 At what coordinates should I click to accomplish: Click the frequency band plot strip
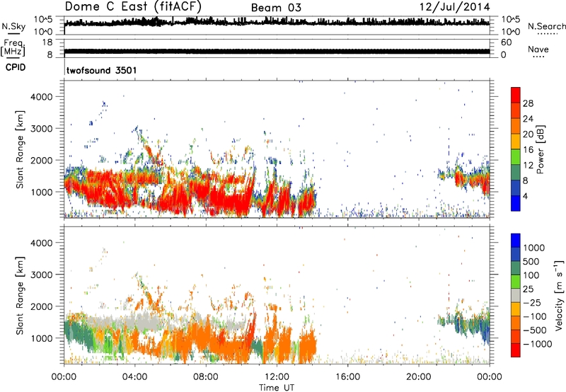277,48
